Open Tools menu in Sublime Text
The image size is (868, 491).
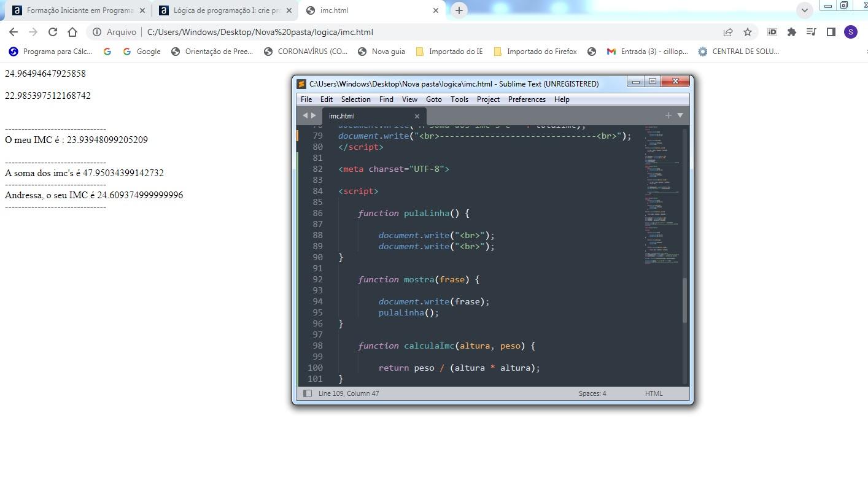click(459, 99)
